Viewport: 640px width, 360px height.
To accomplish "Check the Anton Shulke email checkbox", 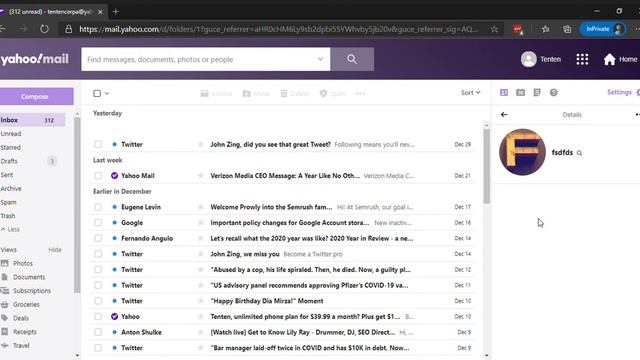I will click(98, 332).
